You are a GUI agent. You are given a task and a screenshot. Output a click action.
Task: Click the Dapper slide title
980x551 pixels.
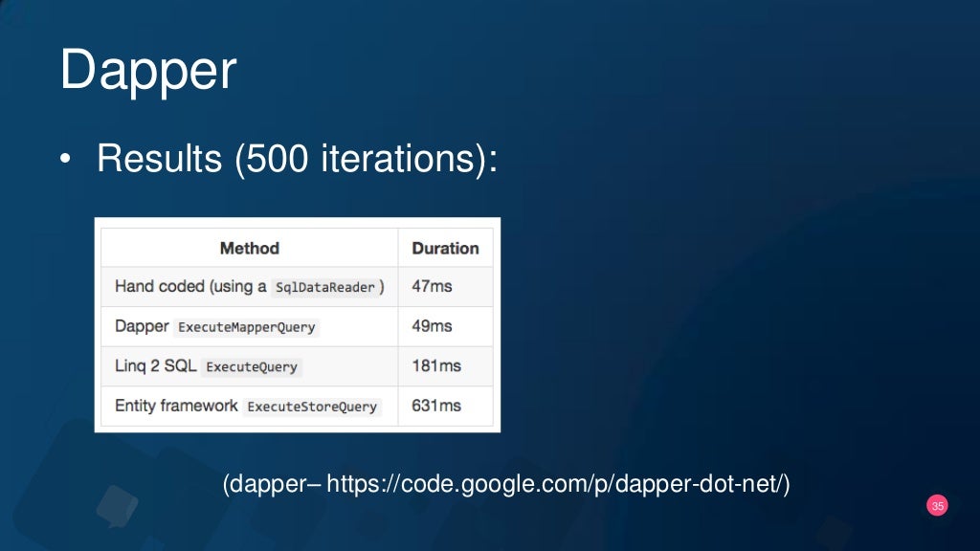pyautogui.click(x=148, y=71)
